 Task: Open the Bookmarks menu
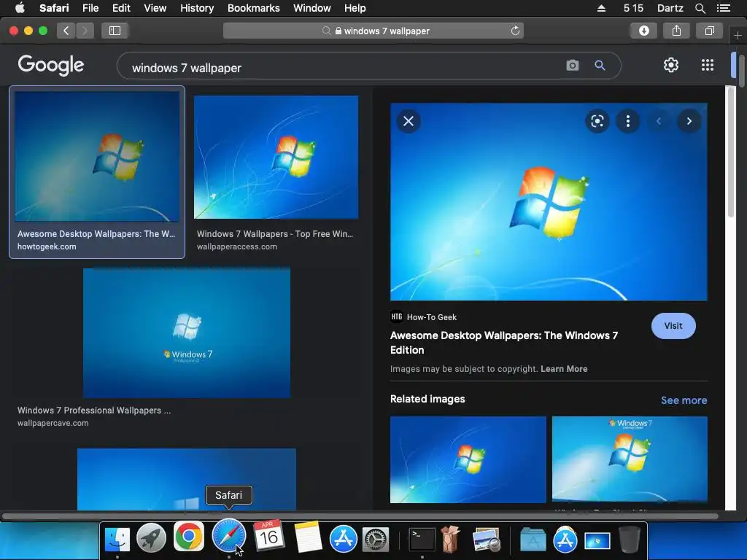tap(253, 8)
